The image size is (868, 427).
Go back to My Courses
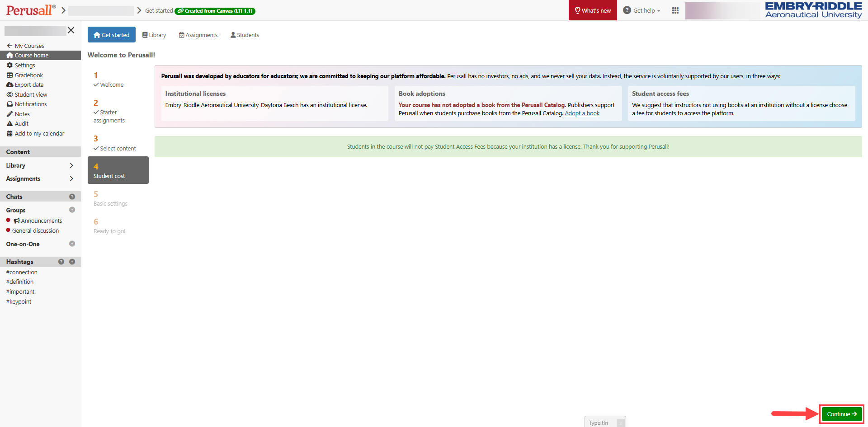point(25,46)
